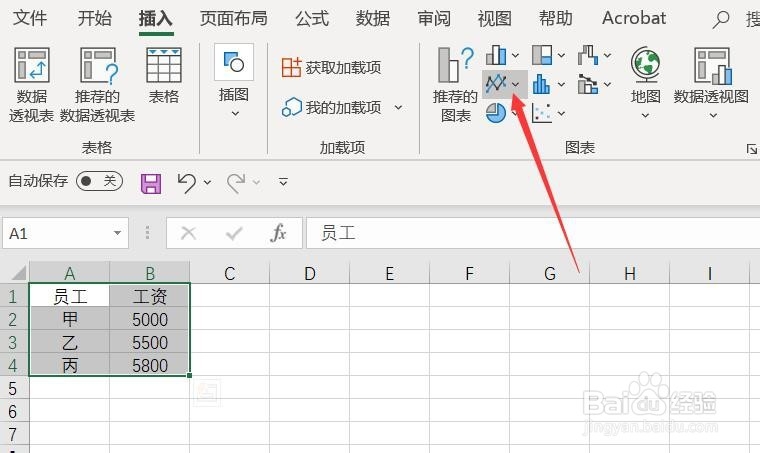Screen dimensions: 760x453
Task: Expand the 我的加载项 dropdown arrow
Action: tap(398, 107)
